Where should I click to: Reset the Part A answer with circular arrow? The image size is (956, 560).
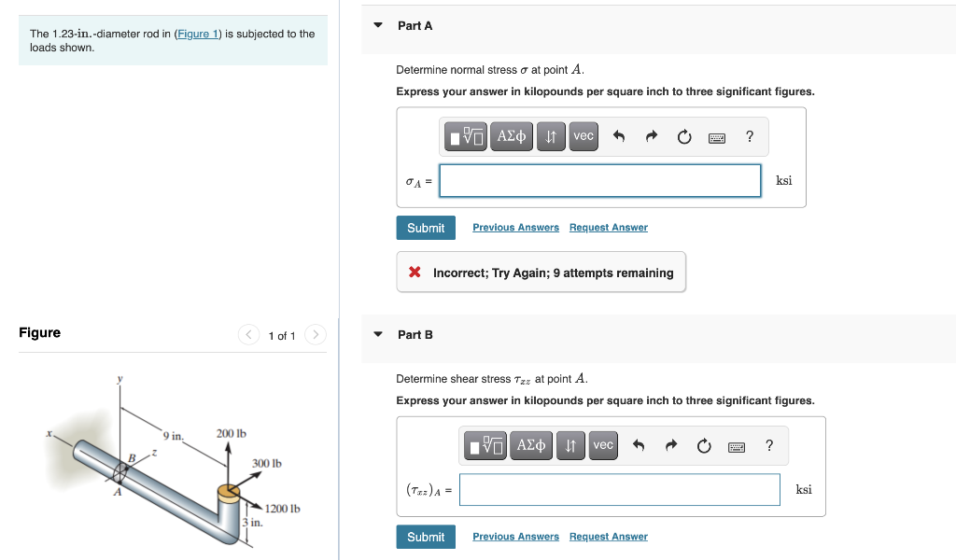point(684,135)
